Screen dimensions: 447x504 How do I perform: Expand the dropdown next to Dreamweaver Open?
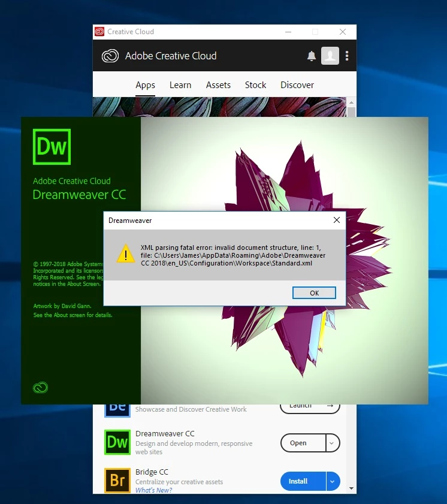[333, 443]
